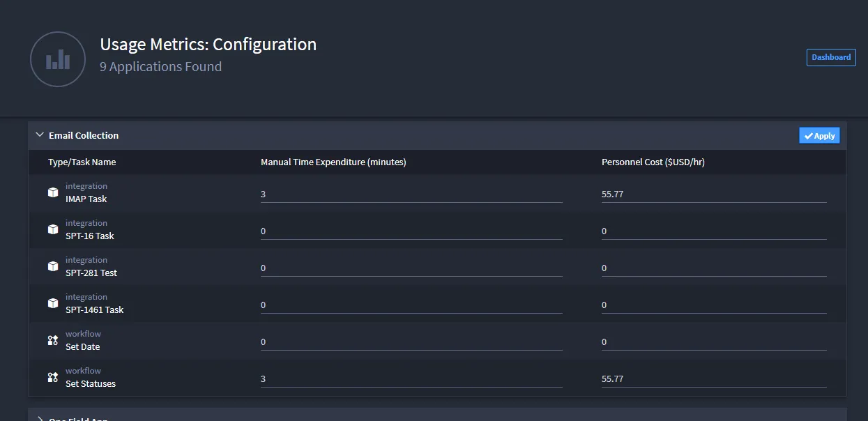Click the Usage Metrics bar chart icon
Image resolution: width=868 pixels, height=421 pixels.
[x=58, y=59]
